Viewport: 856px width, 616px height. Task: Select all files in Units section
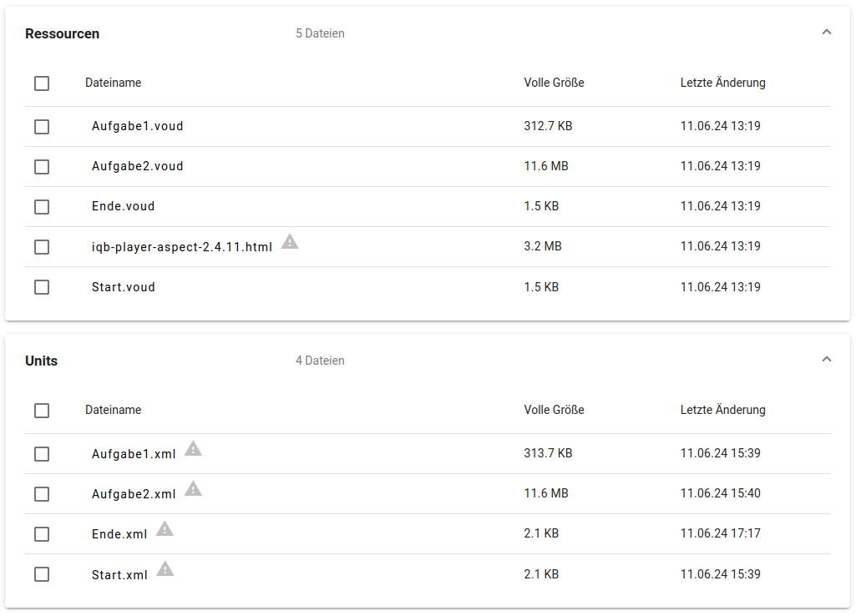tap(42, 411)
